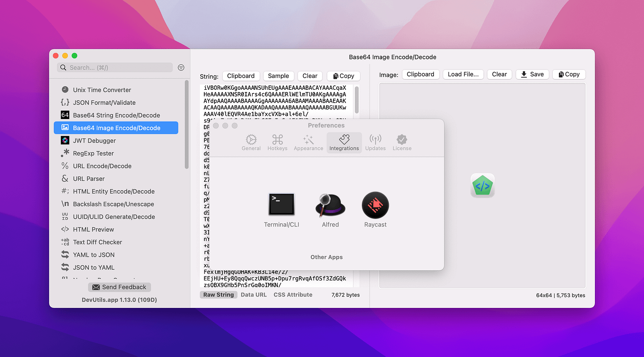
Task: Open the Text Diff Checker tool
Action: coord(116,242)
